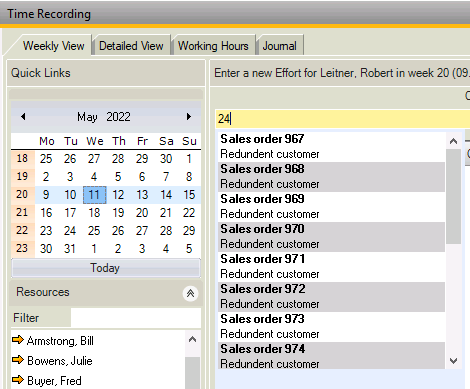470x389 pixels.
Task: Select Sales order 970 from suggestions
Action: coord(331,237)
